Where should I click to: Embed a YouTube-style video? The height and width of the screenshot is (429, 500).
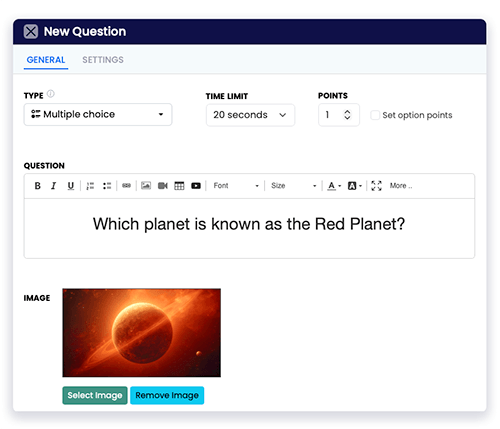[196, 186]
